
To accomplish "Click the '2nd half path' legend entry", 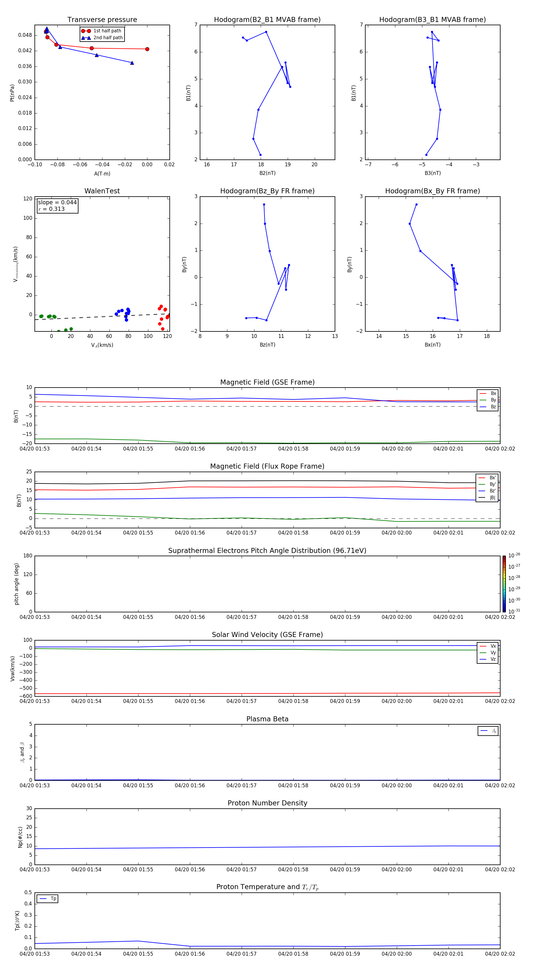I will click(x=102, y=38).
